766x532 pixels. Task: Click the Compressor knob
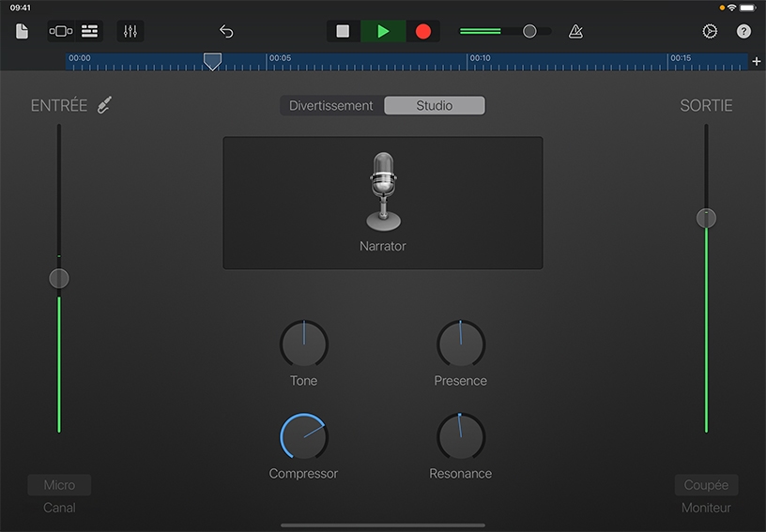(x=304, y=437)
